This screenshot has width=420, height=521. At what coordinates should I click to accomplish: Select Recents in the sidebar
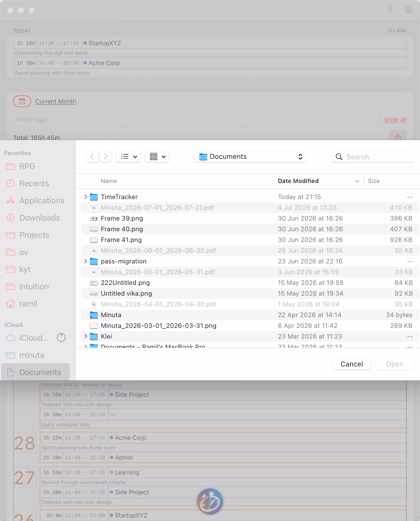pos(35,184)
